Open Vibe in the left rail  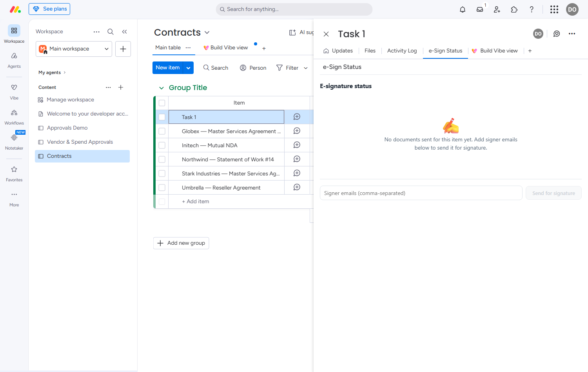point(14,92)
